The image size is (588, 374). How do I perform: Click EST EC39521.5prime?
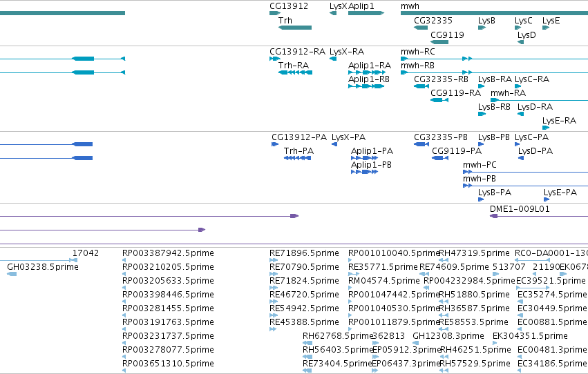coord(551,281)
